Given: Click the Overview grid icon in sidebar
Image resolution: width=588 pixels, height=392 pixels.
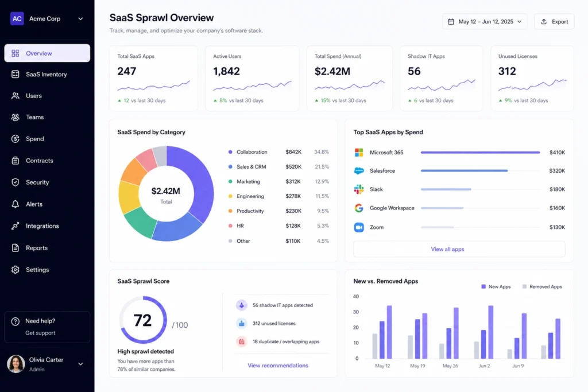Looking at the screenshot, I should pos(16,53).
